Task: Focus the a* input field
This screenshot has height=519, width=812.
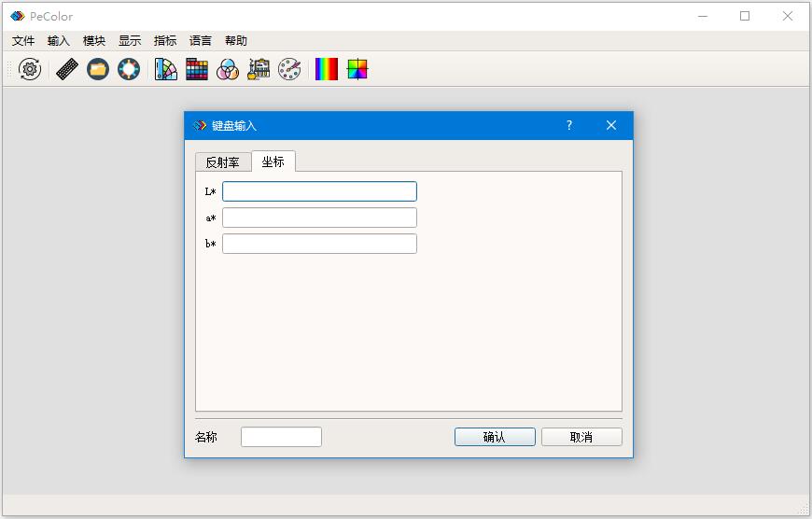Action: (319, 217)
